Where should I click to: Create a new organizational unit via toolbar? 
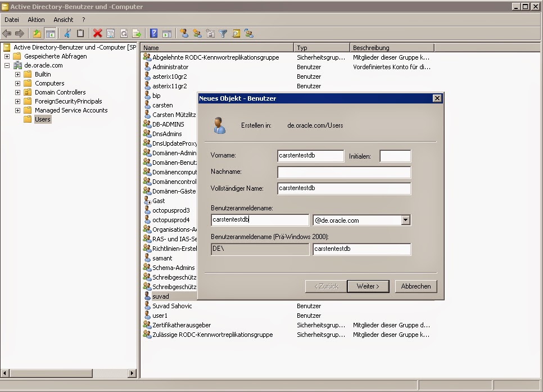[x=210, y=34]
